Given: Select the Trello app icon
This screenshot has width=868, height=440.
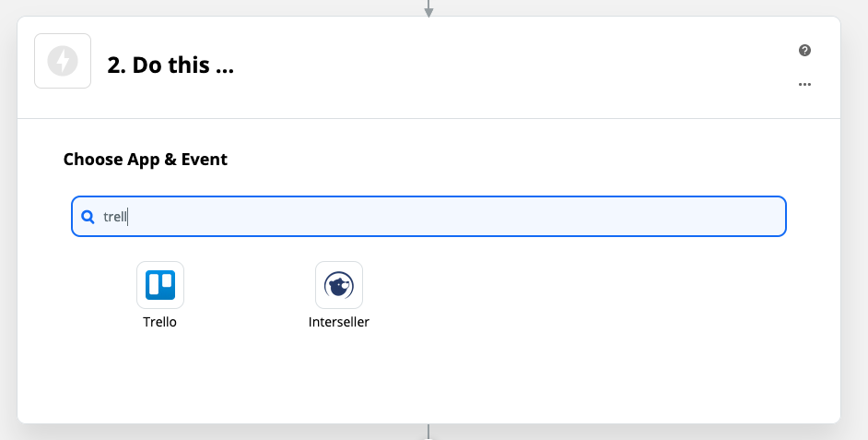Looking at the screenshot, I should click(160, 285).
